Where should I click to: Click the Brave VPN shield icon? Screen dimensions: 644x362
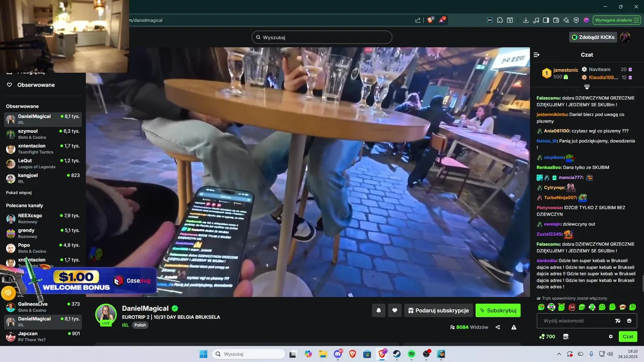(x=576, y=20)
